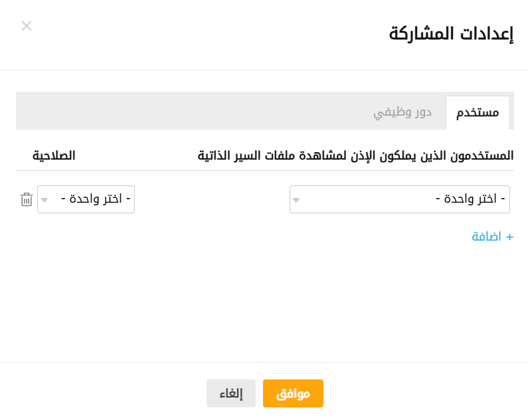
Task: Close the إعدادات المشاركة dialog with the X icon
Action: (x=27, y=26)
